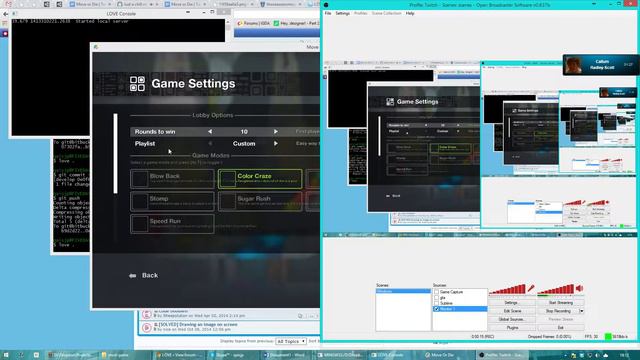Screen dimensions: 640x360
Task: Open the Stop Recording dropdown arrow
Action: pos(582,311)
